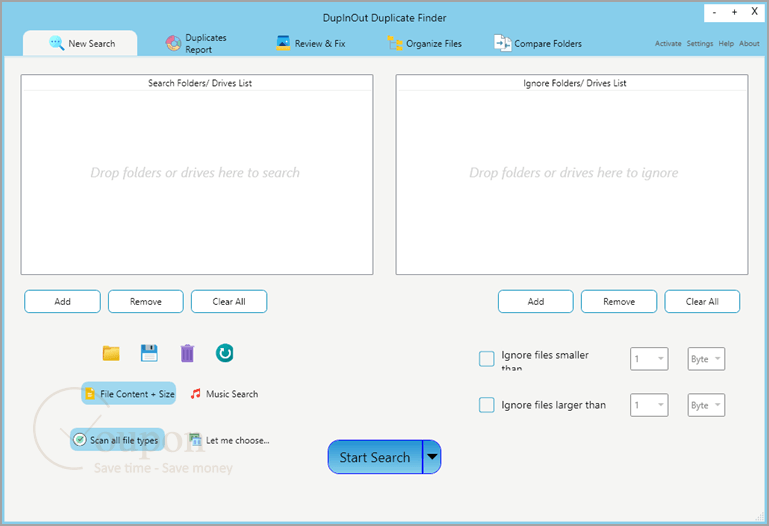This screenshot has width=769, height=526.
Task: Expand the Start Search dropdown arrow
Action: 432,457
